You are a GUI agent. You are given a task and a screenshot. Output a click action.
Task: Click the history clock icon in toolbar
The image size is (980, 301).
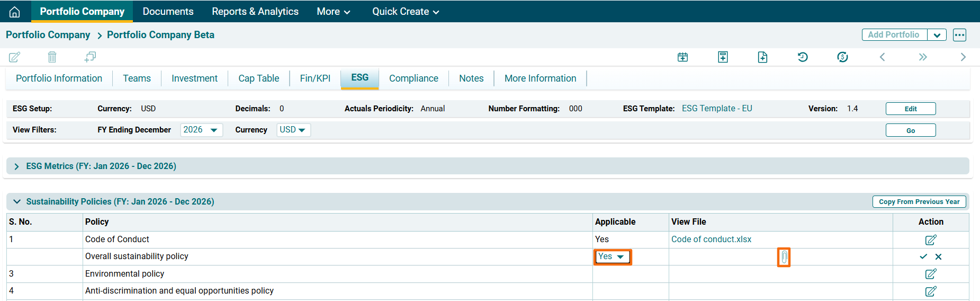(x=802, y=57)
